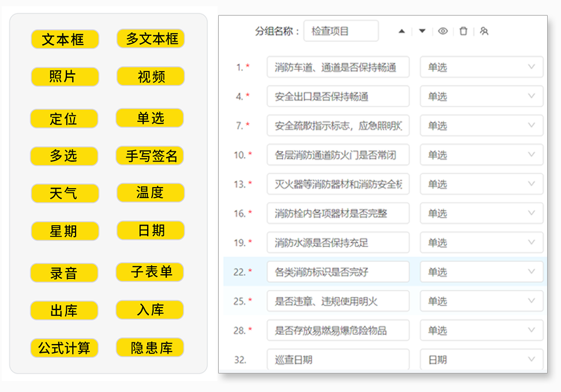Select the 公式计算 field component
The width and height of the screenshot is (561, 392).
tap(65, 348)
